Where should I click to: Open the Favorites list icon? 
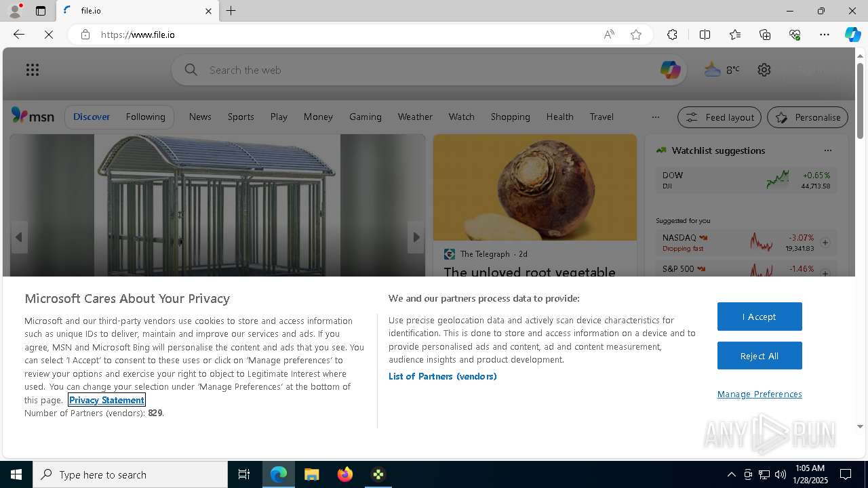tap(735, 35)
